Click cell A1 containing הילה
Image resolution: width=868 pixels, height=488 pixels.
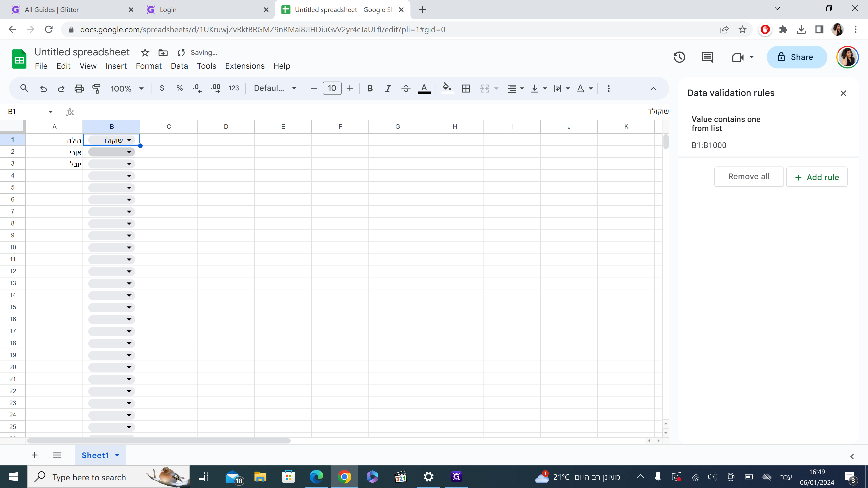pyautogui.click(x=54, y=140)
